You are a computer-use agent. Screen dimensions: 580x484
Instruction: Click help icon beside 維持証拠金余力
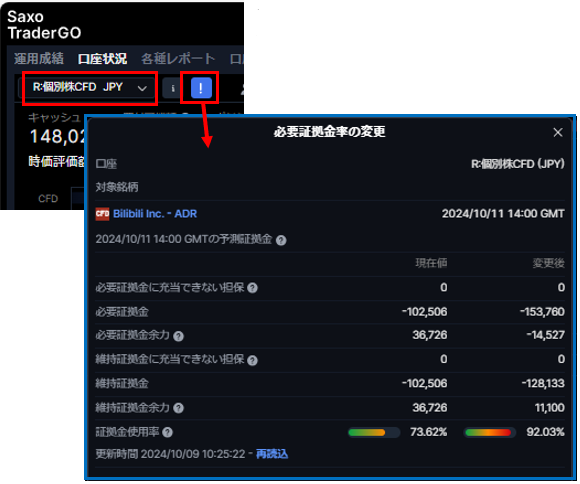click(x=178, y=408)
